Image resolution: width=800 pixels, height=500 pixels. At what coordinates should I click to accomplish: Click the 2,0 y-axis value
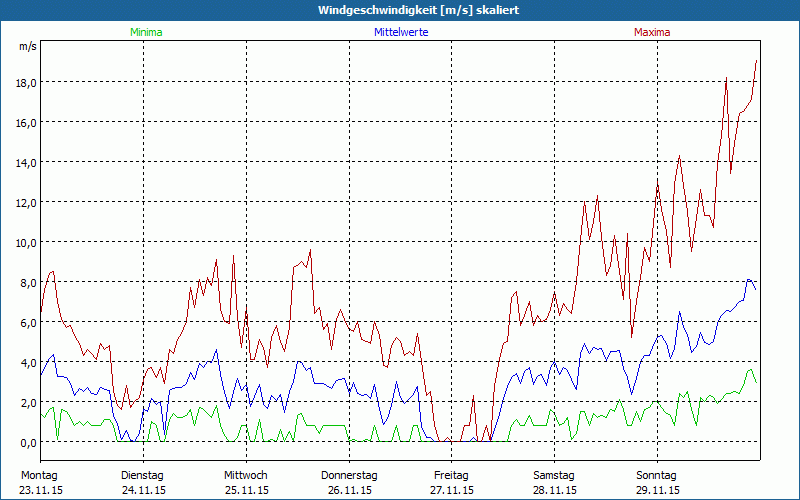28,402
